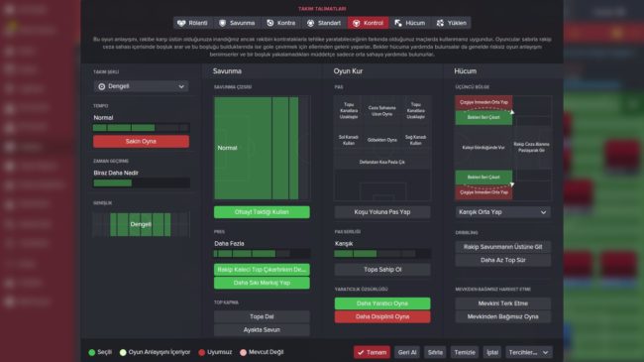Select Ceza Sahasına Uzun Oyna
Image resolution: width=644 pixels, height=362 pixels.
pyautogui.click(x=382, y=111)
